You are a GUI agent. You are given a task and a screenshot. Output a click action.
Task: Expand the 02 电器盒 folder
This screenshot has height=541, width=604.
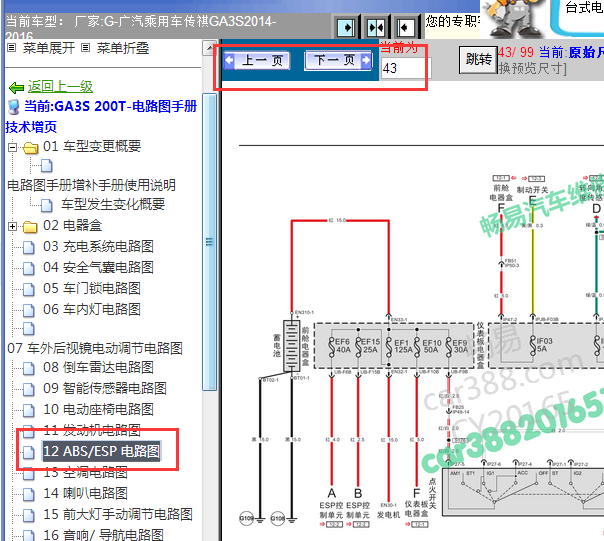pyautogui.click(x=12, y=226)
